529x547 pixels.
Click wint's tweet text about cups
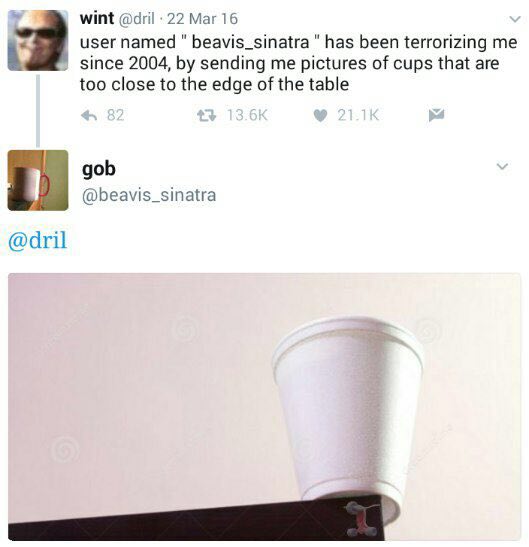[x=298, y=63]
